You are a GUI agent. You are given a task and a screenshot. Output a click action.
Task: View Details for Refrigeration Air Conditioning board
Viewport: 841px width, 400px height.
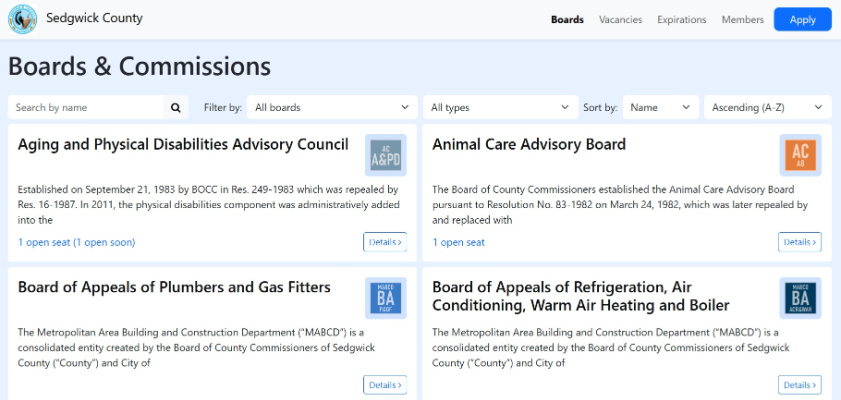point(800,384)
